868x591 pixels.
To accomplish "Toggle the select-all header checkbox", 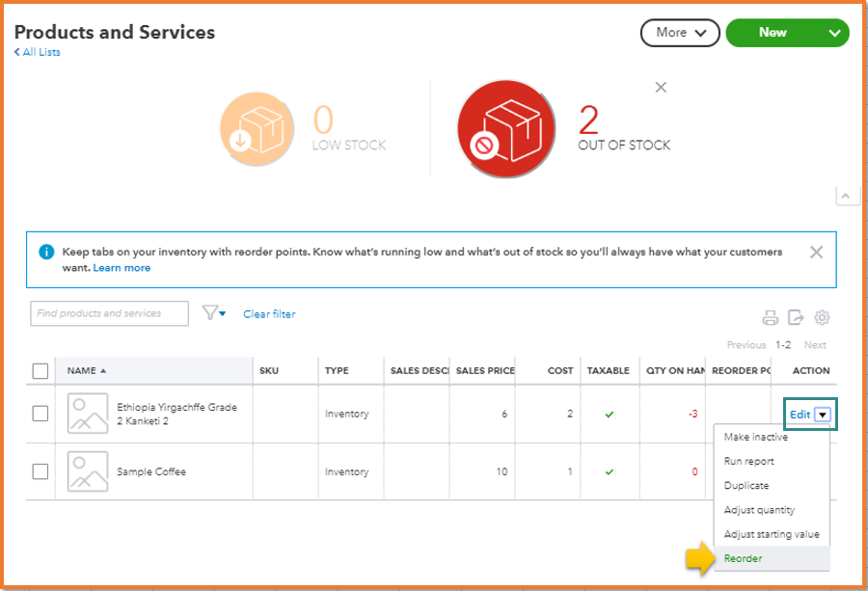I will pos(41,371).
